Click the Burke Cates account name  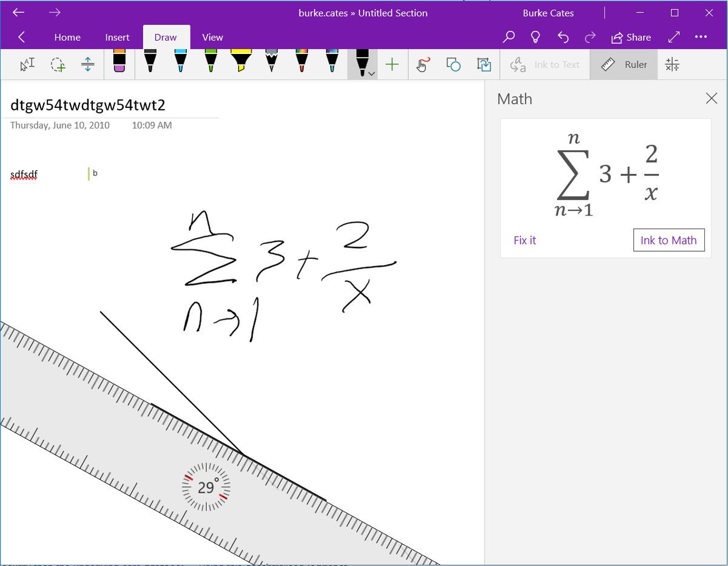[548, 13]
